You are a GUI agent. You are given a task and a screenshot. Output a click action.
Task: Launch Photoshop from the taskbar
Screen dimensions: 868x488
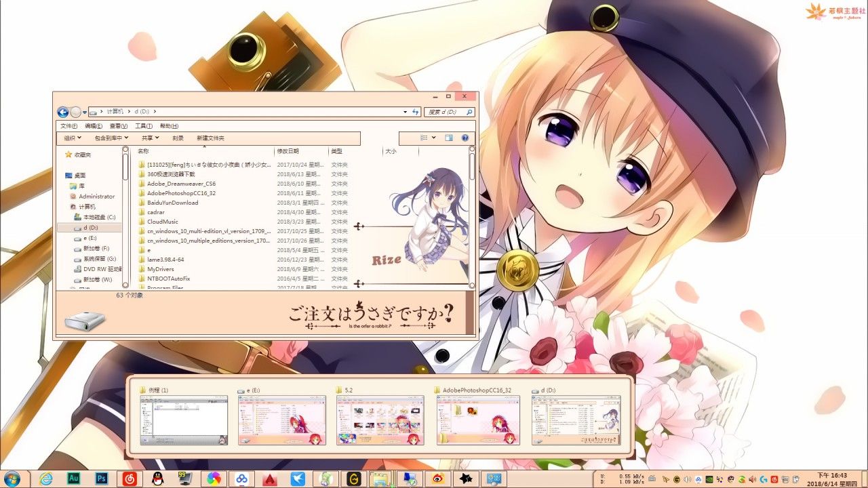pos(102,479)
